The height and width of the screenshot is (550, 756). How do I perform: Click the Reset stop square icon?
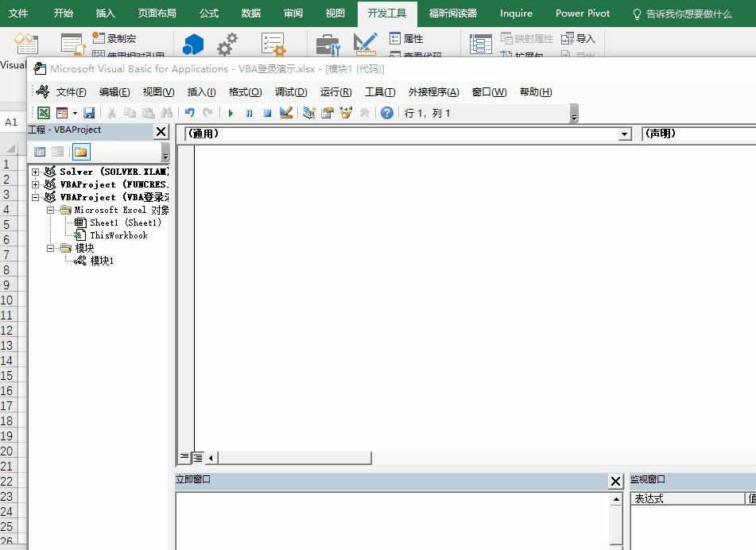[x=267, y=114]
